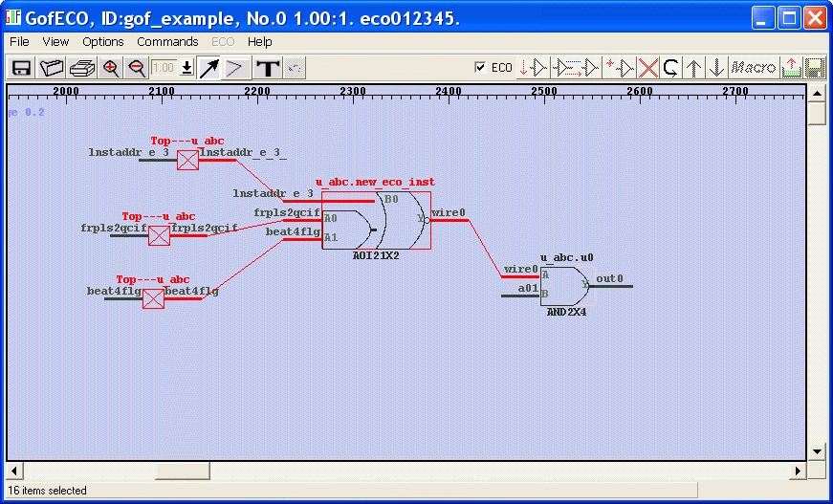833x504 pixels.
Task: Click the rotate loop arrow icon
Action: pyautogui.click(x=671, y=68)
